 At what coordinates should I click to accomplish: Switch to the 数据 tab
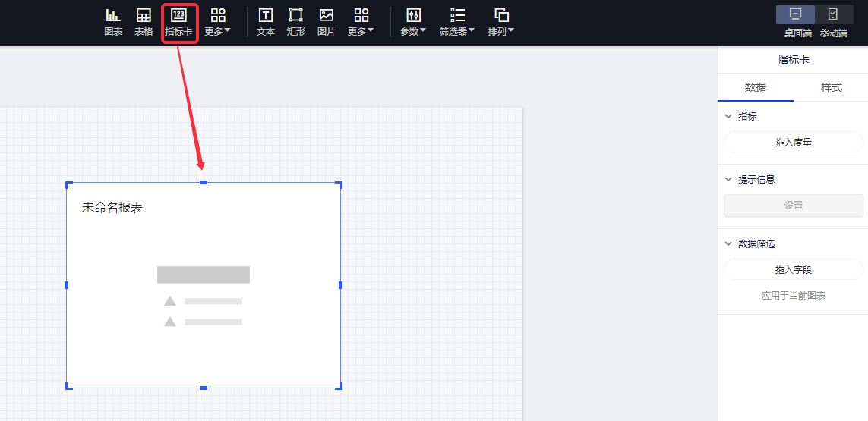tap(756, 87)
